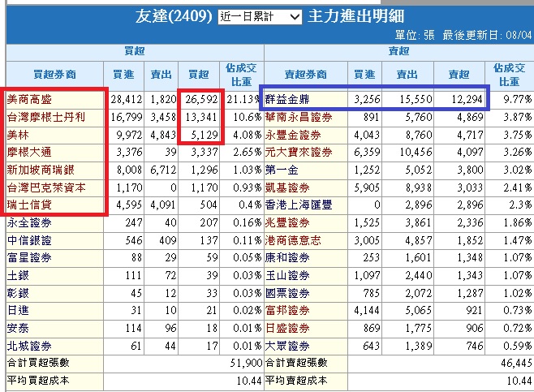Click net-buy value 13,341
534x392 pixels.
tap(201, 117)
